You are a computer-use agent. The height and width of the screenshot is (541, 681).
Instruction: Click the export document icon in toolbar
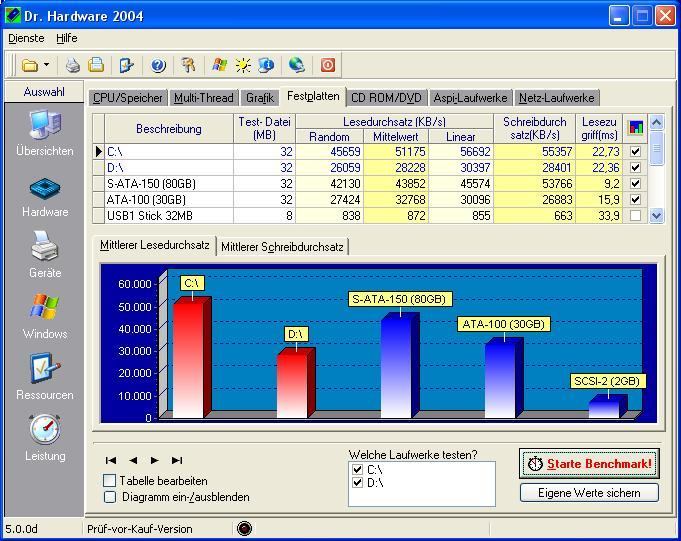(x=126, y=66)
